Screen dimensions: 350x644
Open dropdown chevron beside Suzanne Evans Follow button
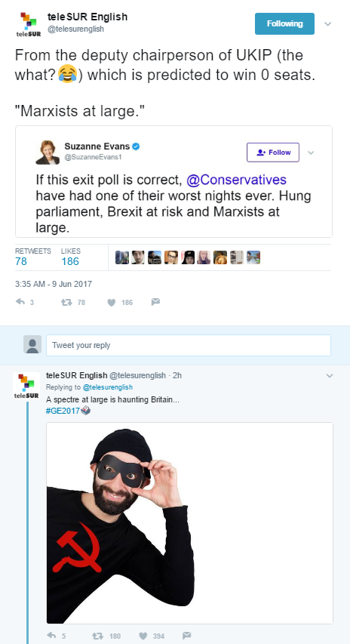pos(311,153)
